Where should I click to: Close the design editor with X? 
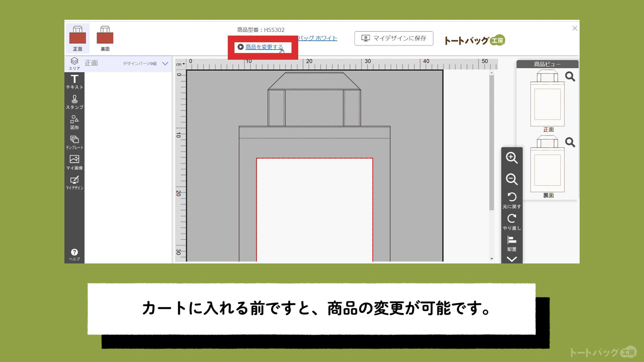pos(575,28)
